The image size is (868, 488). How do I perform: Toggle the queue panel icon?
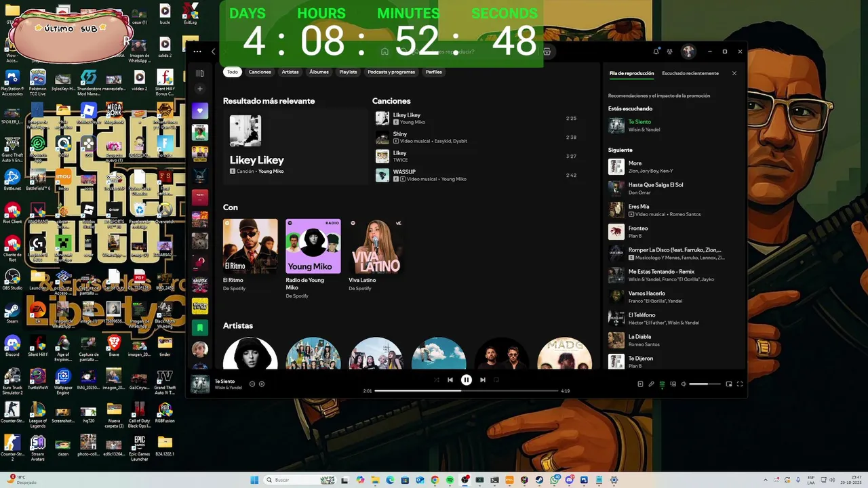click(663, 384)
